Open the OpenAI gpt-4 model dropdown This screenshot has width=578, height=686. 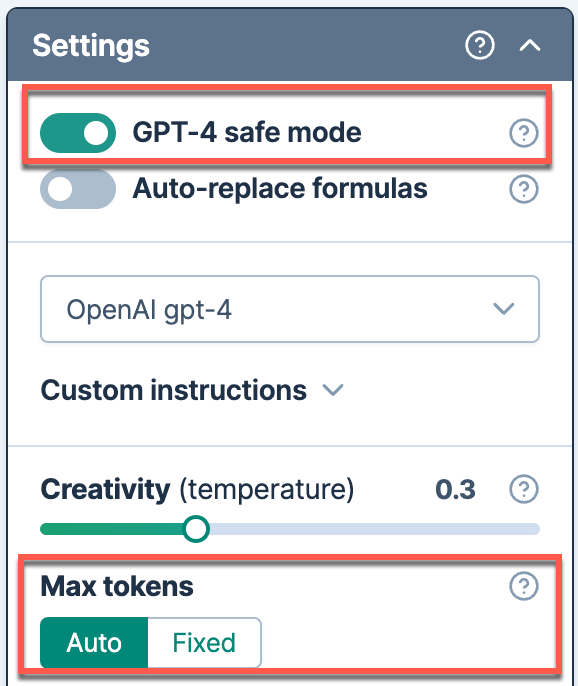pyautogui.click(x=290, y=309)
